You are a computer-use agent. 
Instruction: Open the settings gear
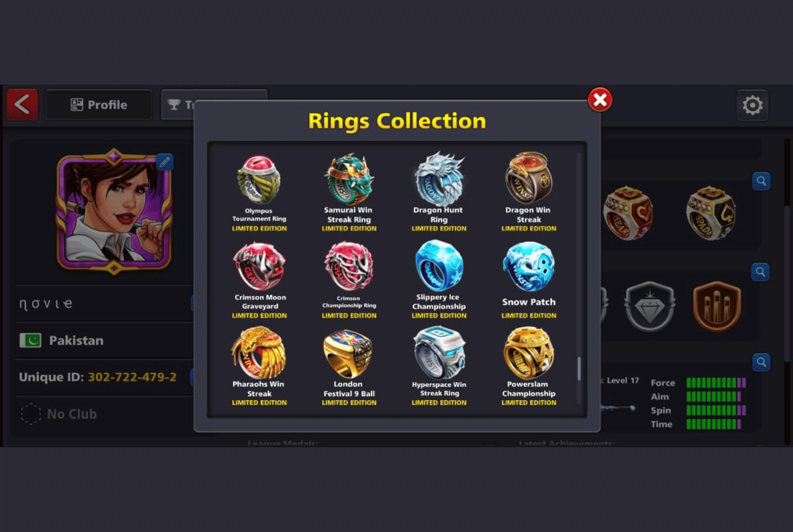pos(752,105)
